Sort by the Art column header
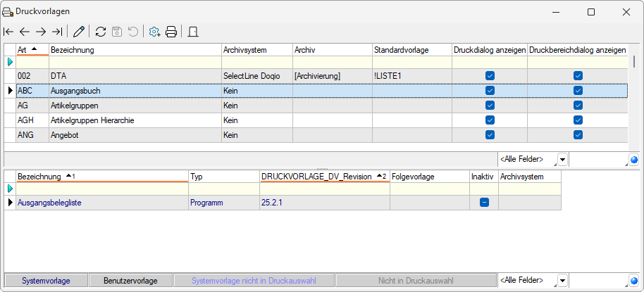 click(32, 50)
